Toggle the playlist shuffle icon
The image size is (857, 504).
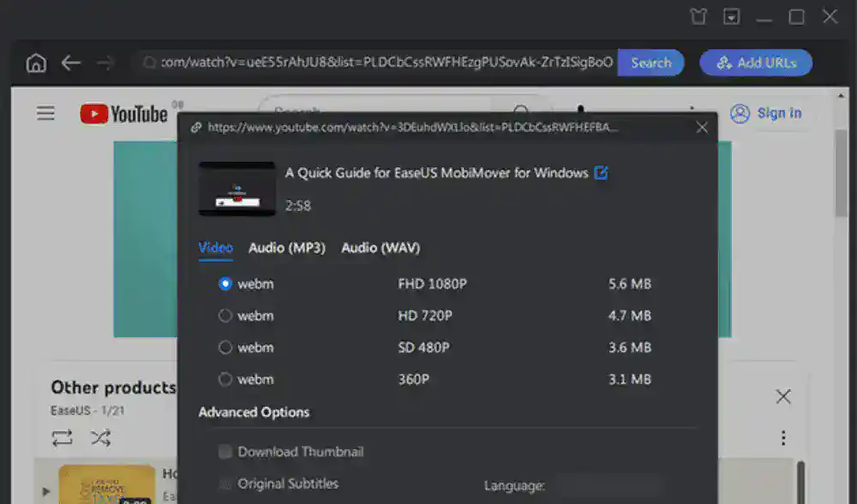(101, 438)
